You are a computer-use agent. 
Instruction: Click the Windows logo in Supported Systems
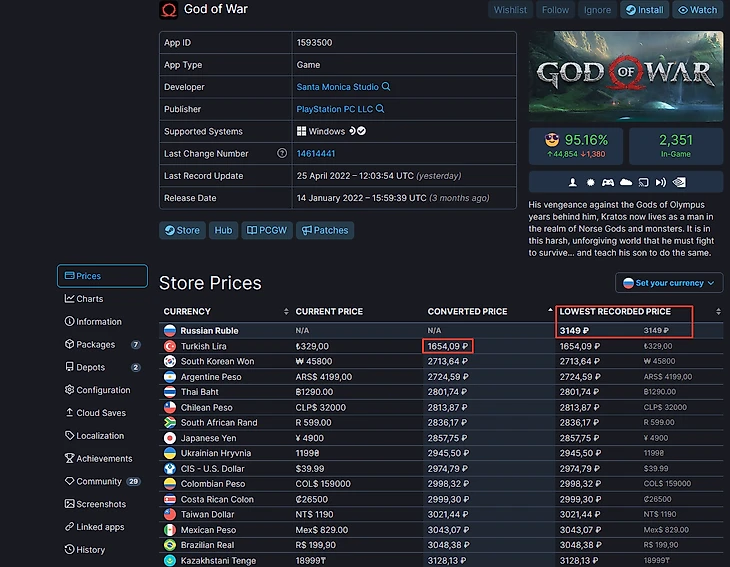301,132
